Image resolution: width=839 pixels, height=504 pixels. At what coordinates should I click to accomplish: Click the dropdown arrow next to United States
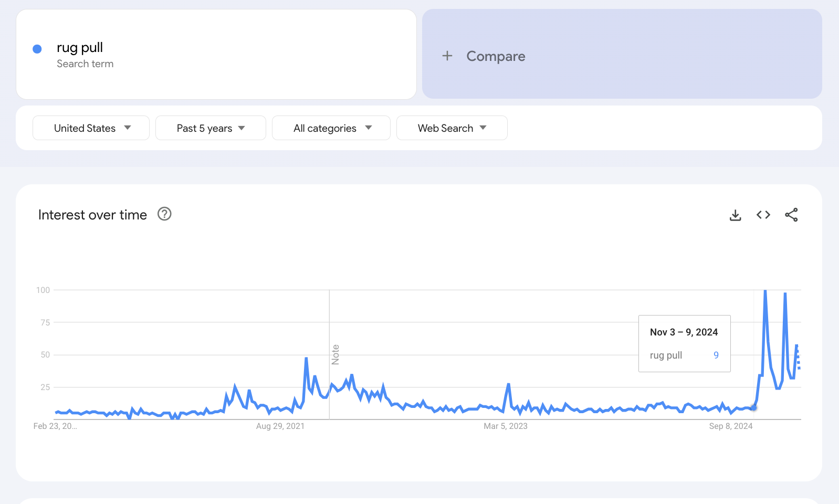click(x=128, y=128)
